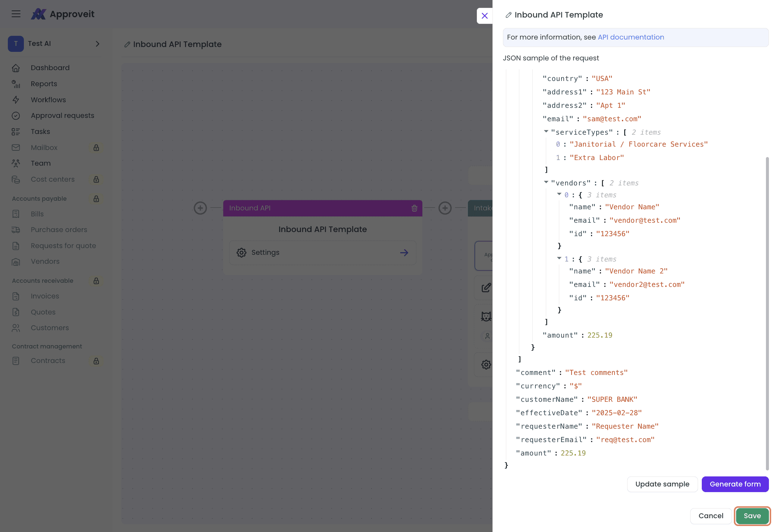Click the Mailbox envelope icon

(x=16, y=148)
